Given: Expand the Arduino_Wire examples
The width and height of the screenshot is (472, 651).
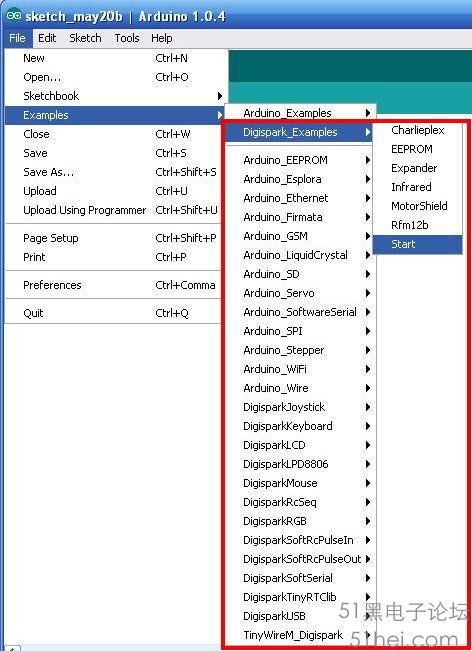Looking at the screenshot, I should click(x=300, y=388).
